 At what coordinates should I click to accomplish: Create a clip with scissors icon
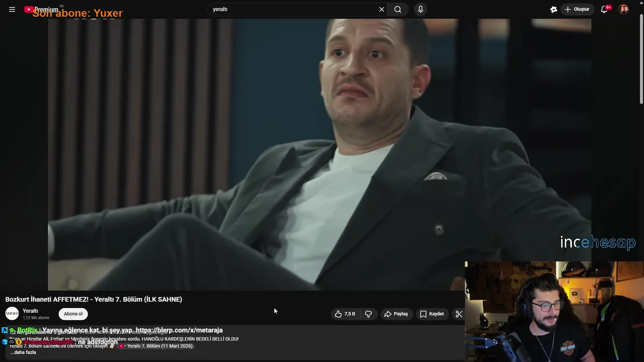coord(458,314)
